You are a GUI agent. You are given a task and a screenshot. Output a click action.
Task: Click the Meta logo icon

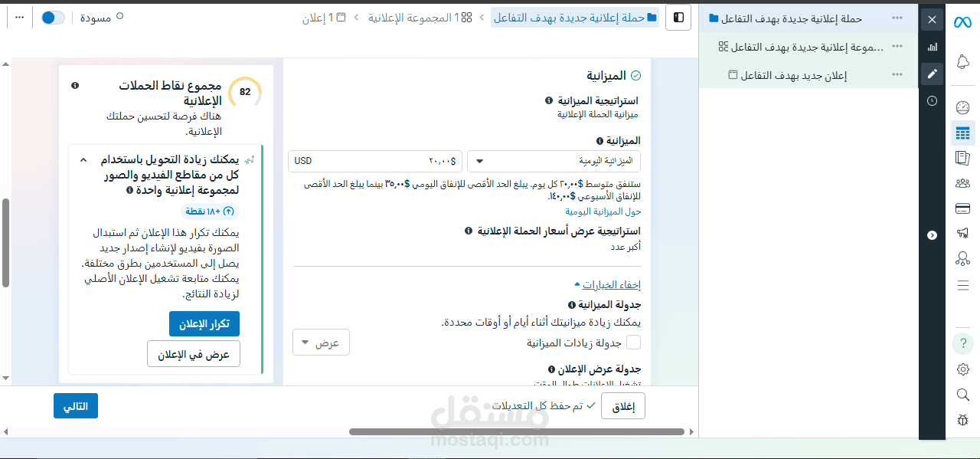tap(962, 21)
